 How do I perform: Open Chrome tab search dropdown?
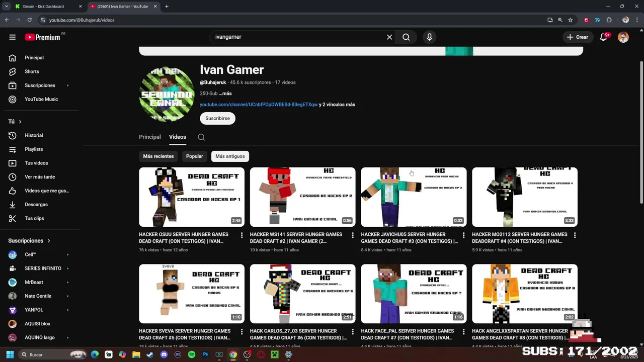tap(7, 7)
